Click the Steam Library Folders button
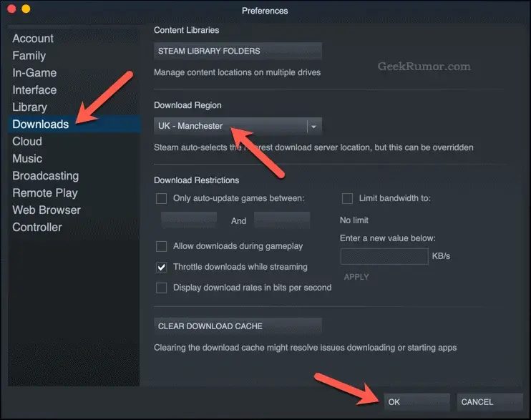Viewport: 531px width, 420px height. point(238,52)
